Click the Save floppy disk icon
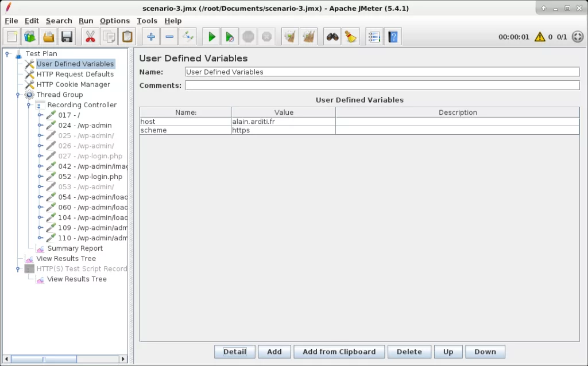Viewport: 588px width, 366px height. 67,37
